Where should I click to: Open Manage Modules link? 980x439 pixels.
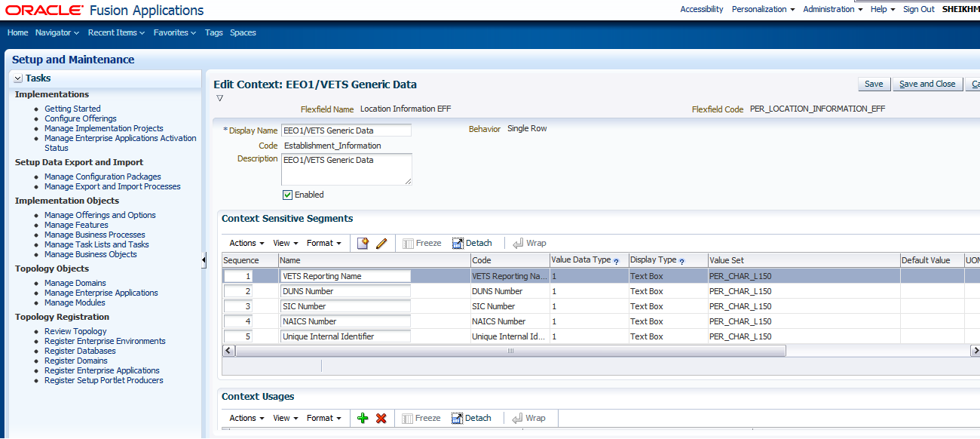[75, 302]
